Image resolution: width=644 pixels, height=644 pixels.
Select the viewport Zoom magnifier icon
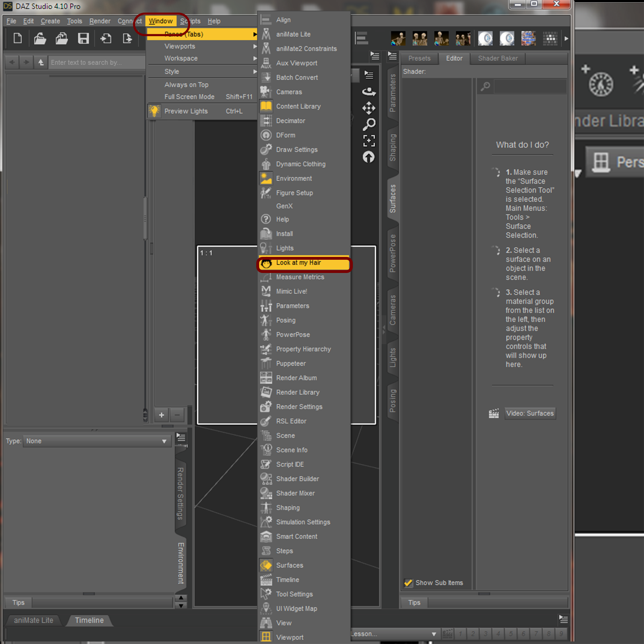tap(369, 124)
